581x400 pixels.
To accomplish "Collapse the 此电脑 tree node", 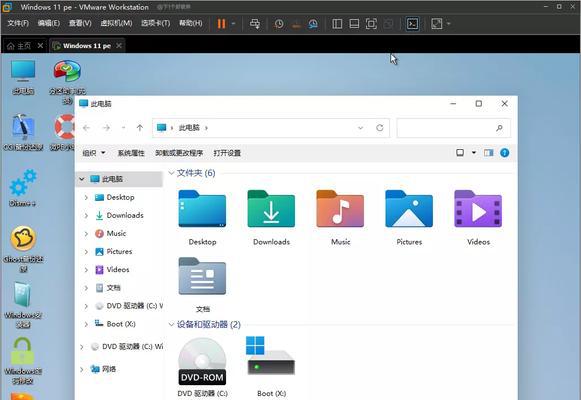I will [x=82, y=179].
